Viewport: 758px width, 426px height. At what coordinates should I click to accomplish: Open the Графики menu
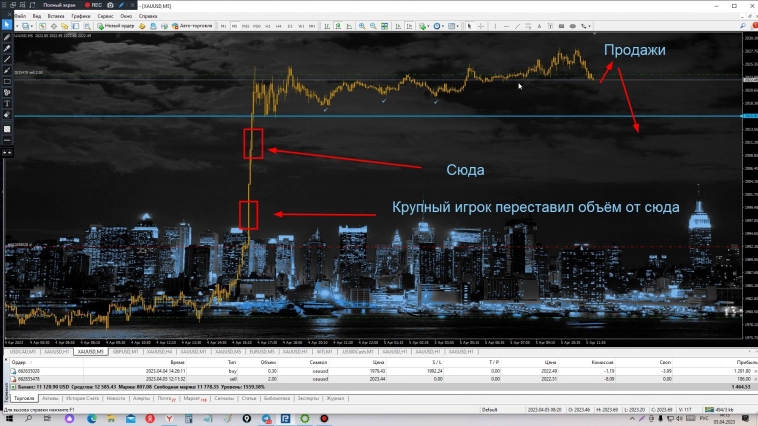[x=81, y=16]
